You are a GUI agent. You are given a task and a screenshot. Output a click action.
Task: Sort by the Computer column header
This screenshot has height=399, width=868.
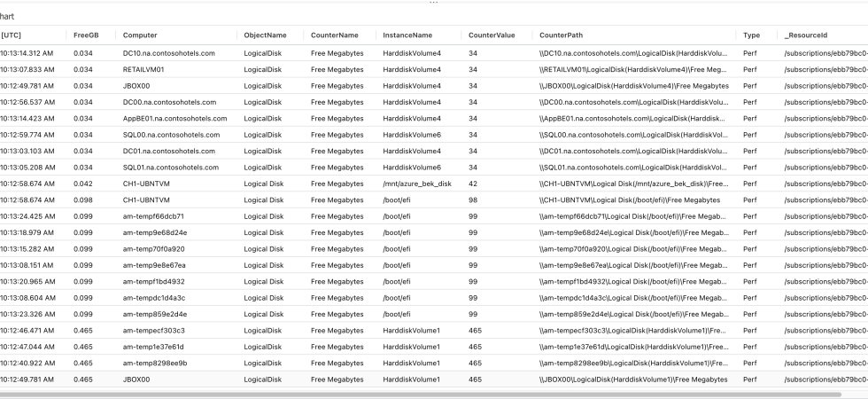[140, 35]
